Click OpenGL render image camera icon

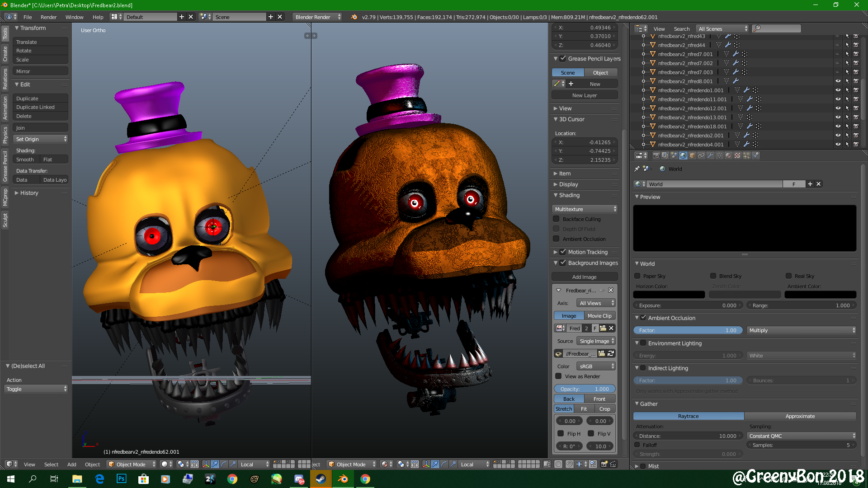pos(604,464)
